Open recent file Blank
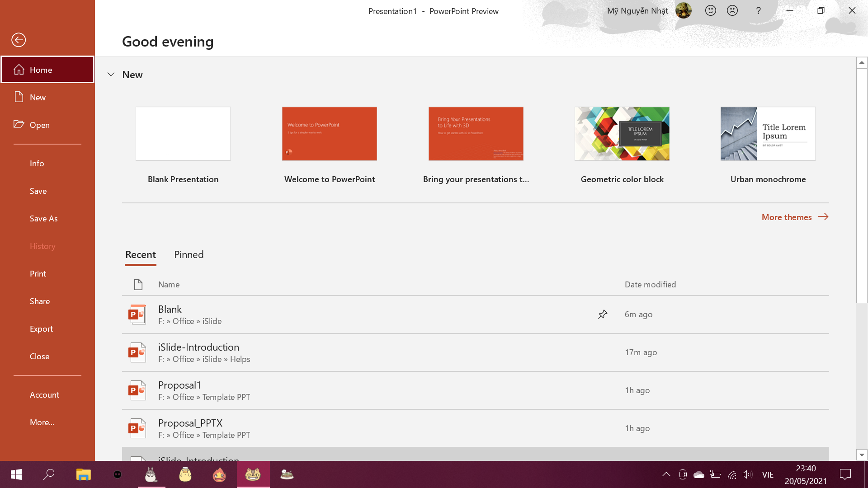Screen dimensions: 868x488 pyautogui.click(x=476, y=314)
